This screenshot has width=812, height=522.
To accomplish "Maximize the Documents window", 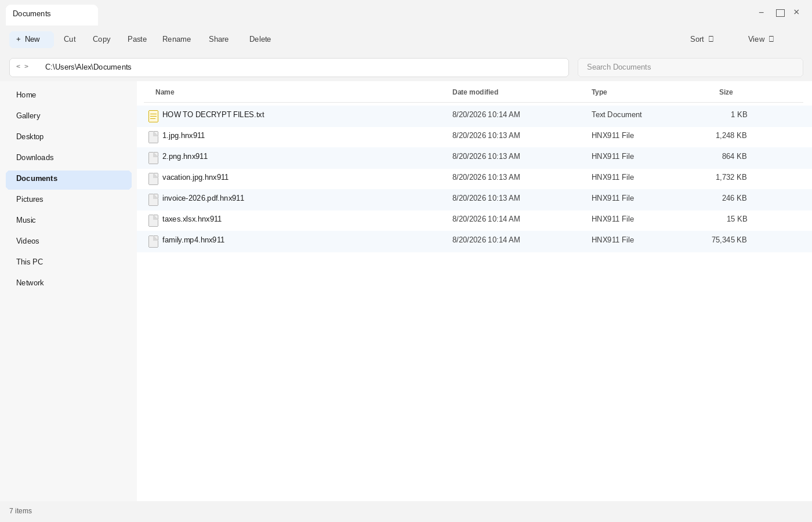I will point(780,13).
